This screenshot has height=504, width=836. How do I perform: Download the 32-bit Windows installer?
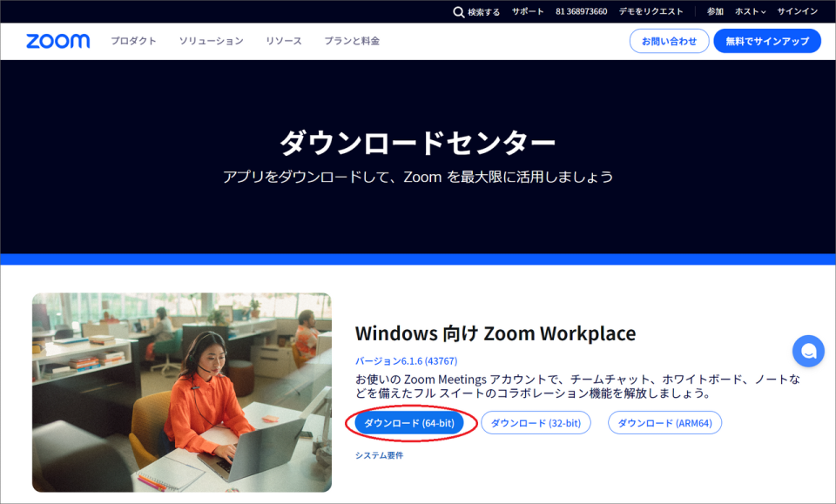pos(536,423)
